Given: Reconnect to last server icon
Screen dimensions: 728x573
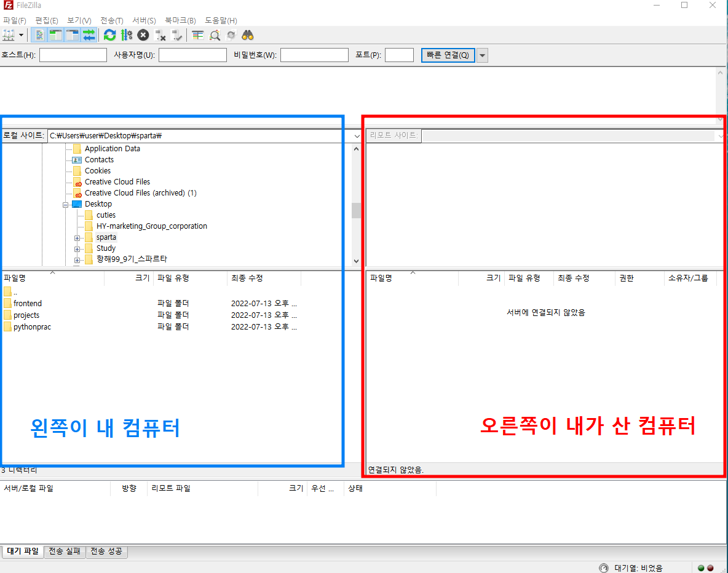Looking at the screenshot, I should (x=176, y=35).
